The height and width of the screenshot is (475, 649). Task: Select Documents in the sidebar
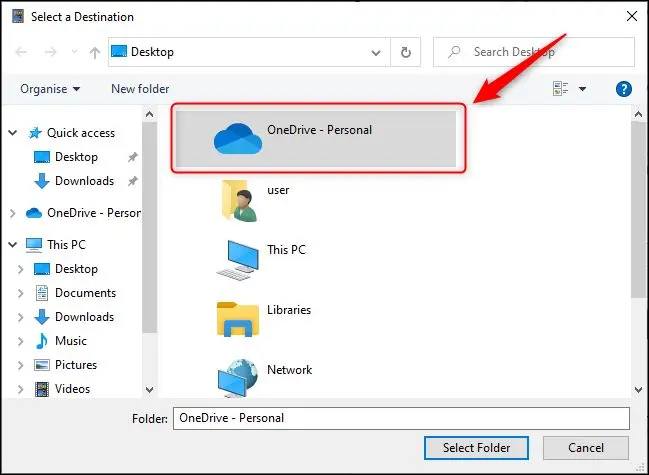pos(85,293)
